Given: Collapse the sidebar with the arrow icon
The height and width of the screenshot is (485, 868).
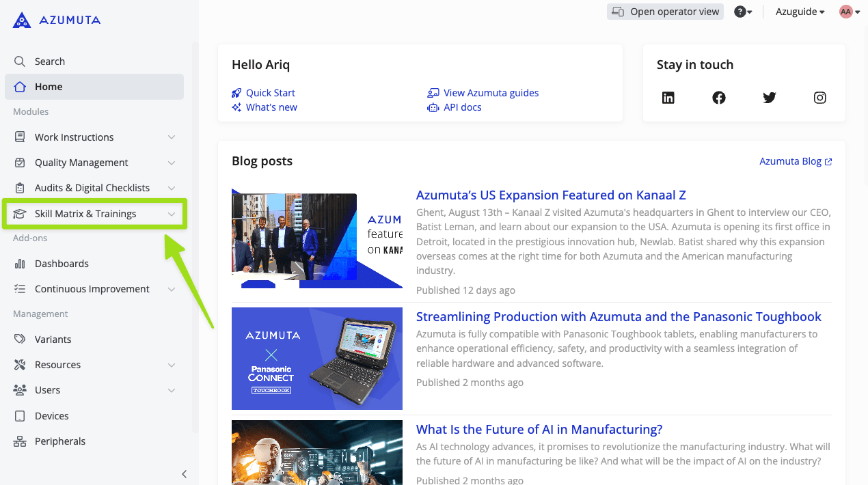Looking at the screenshot, I should tap(184, 474).
